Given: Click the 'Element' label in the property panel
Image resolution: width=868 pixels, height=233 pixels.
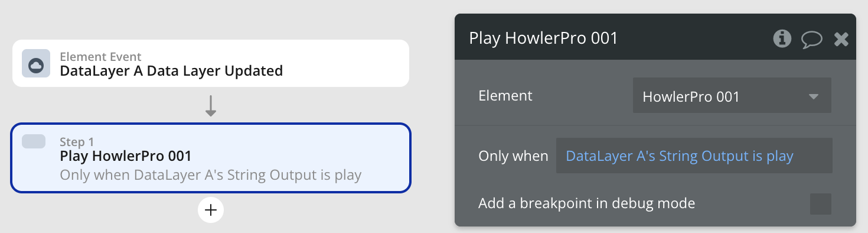Looking at the screenshot, I should 505,95.
